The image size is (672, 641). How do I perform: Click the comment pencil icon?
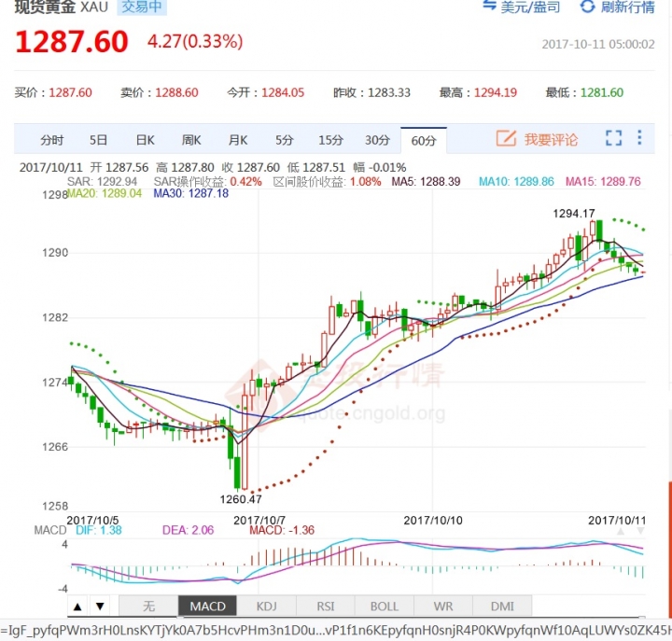506,139
